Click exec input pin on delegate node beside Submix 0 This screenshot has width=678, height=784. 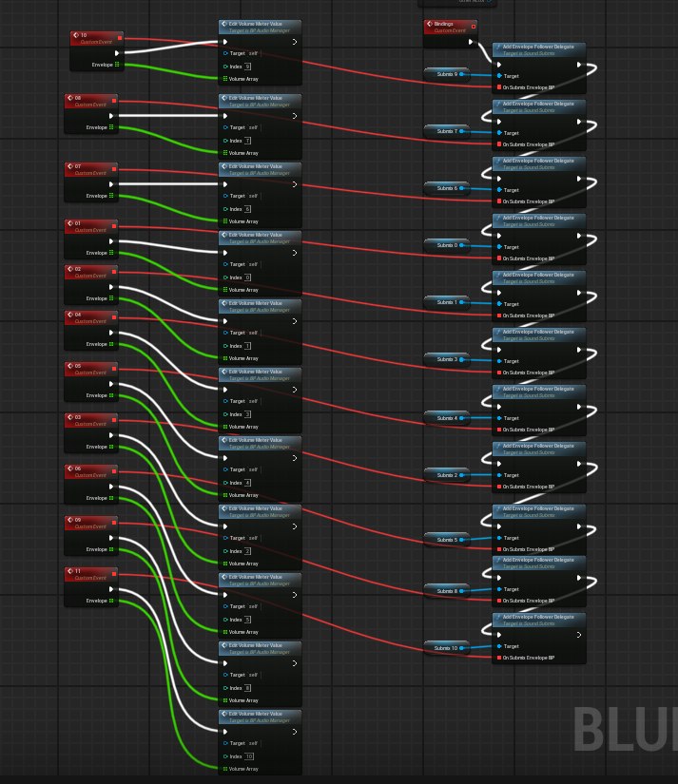499,236
